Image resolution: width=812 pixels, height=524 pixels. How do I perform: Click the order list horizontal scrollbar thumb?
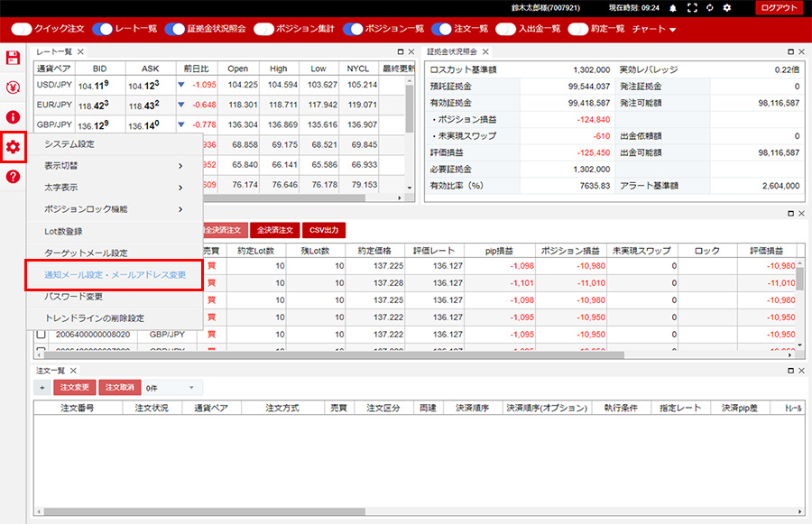tap(205, 511)
